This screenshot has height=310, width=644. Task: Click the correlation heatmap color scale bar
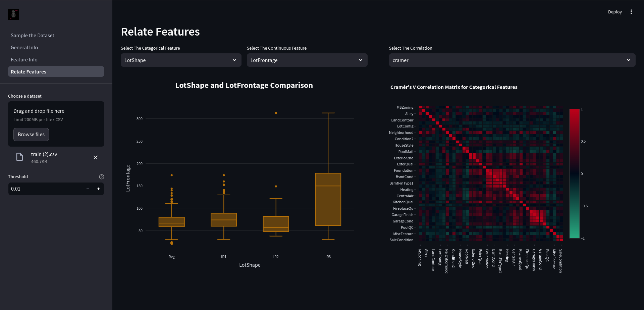[575, 173]
